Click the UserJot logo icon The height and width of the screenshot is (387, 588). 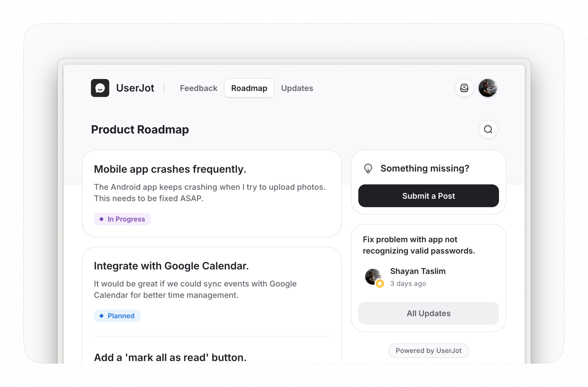[100, 88]
